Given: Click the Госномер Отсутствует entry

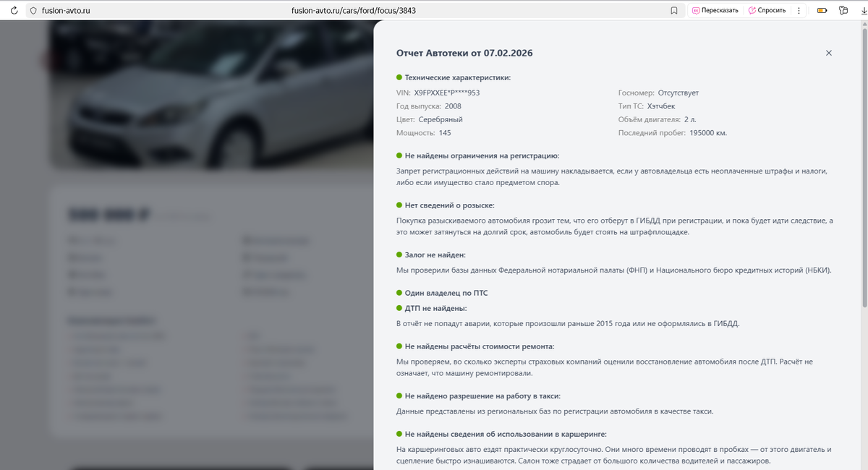Looking at the screenshot, I should point(659,93).
